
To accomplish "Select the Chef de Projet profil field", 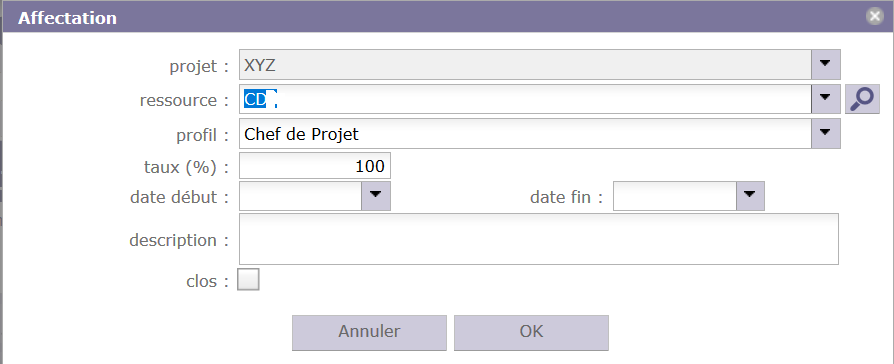I will (x=525, y=134).
